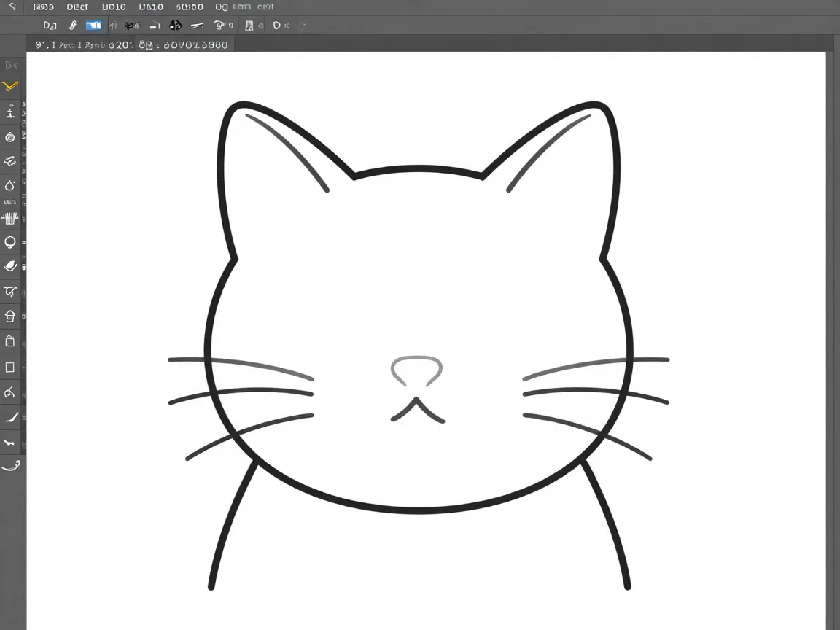Open the first menu bar item after logo

click(44, 7)
